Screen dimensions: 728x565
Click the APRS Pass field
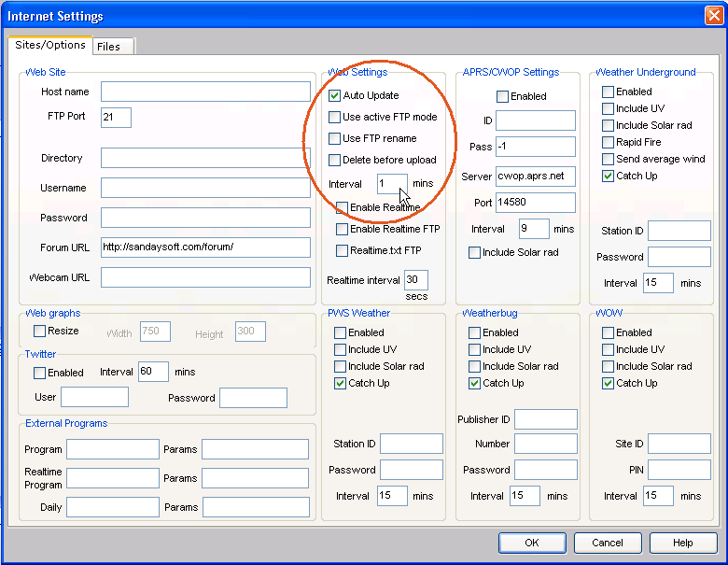tap(536, 147)
